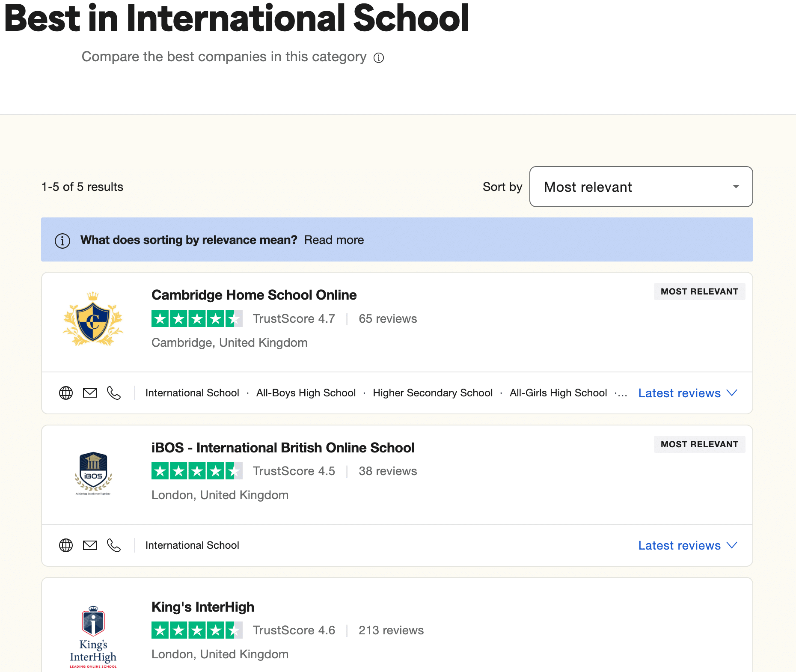Image resolution: width=796 pixels, height=672 pixels.
Task: Click 'Best in International School' heading
Action: point(237,18)
